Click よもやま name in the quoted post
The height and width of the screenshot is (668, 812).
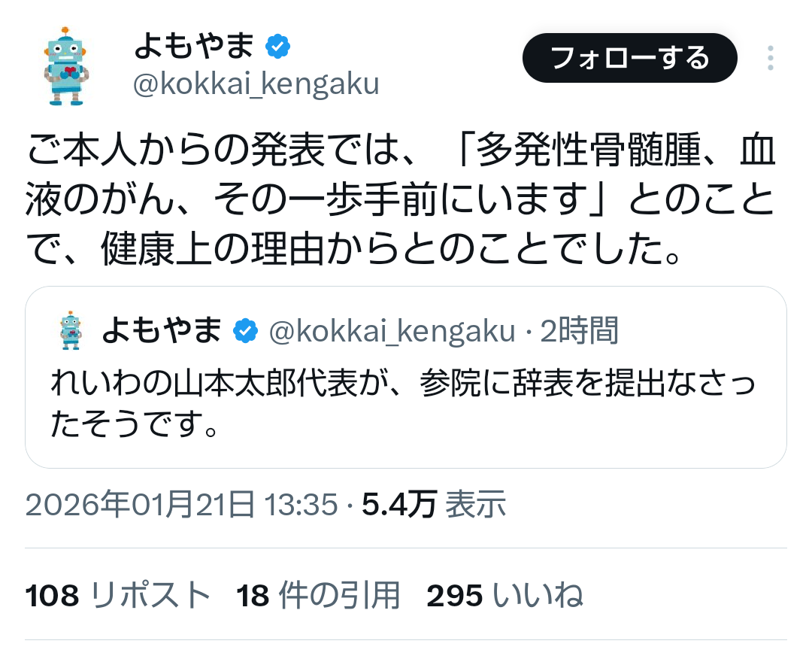click(162, 330)
